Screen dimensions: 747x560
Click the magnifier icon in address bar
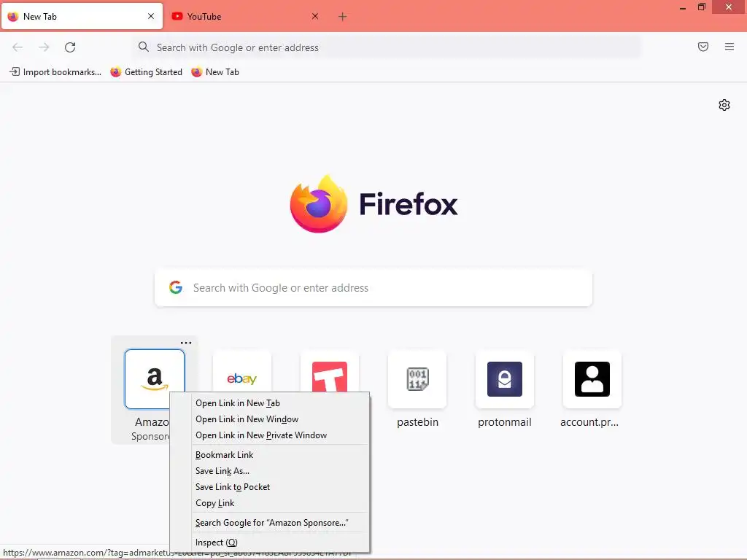(144, 47)
